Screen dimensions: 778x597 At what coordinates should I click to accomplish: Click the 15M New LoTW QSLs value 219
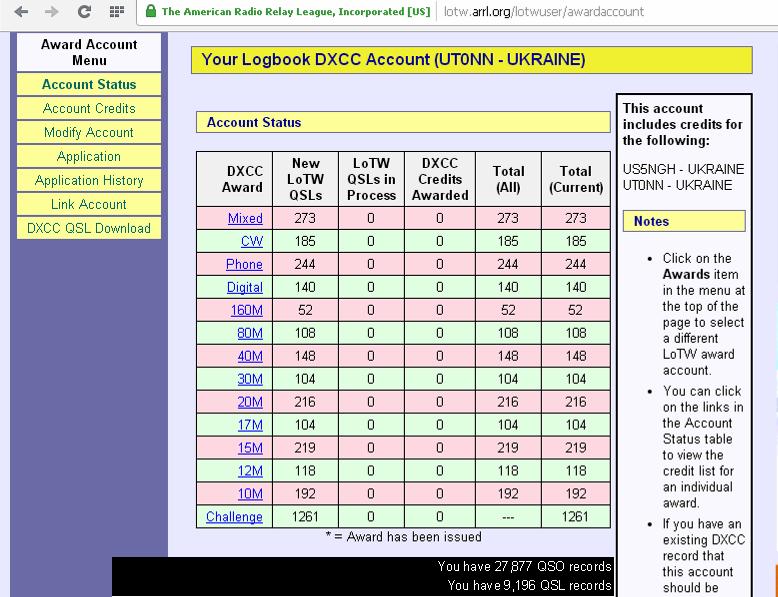pyautogui.click(x=305, y=448)
